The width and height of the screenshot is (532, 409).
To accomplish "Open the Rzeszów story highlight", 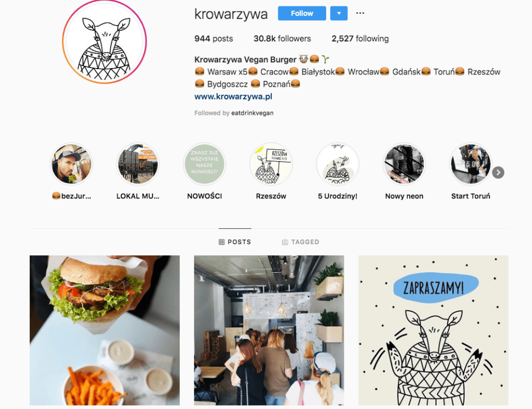I will 271,164.
